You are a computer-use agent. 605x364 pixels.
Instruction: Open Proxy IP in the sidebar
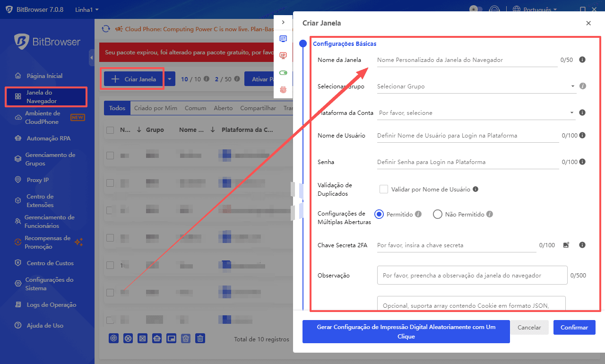(37, 180)
